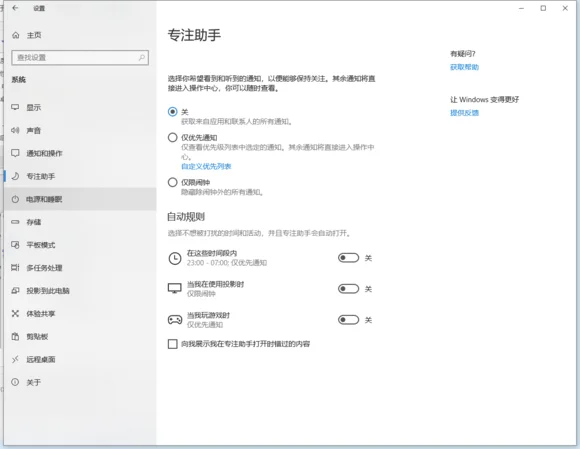
Task: Open the 主页 home icon
Action: (16, 35)
